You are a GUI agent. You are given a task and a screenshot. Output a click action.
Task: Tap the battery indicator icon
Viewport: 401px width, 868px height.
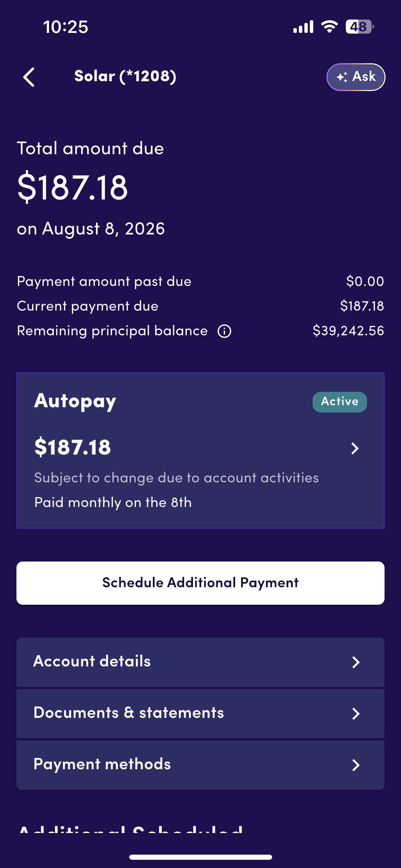[360, 27]
